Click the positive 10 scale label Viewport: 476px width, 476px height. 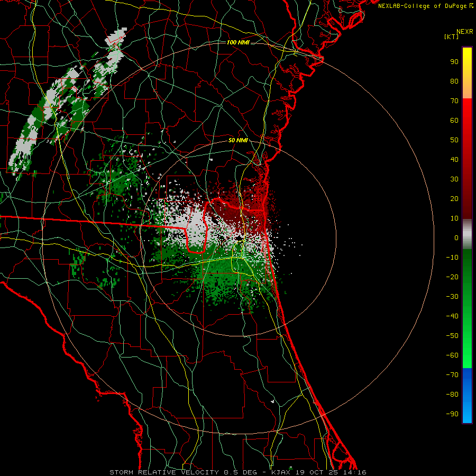point(454,218)
